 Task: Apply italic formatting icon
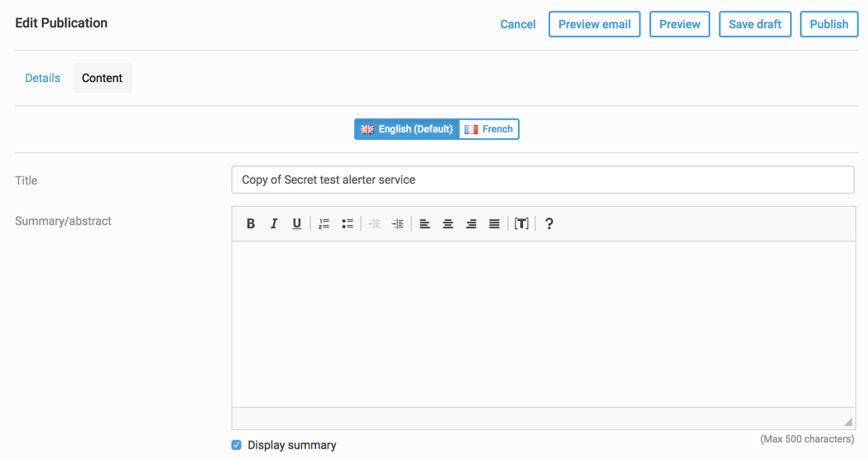pyautogui.click(x=273, y=223)
